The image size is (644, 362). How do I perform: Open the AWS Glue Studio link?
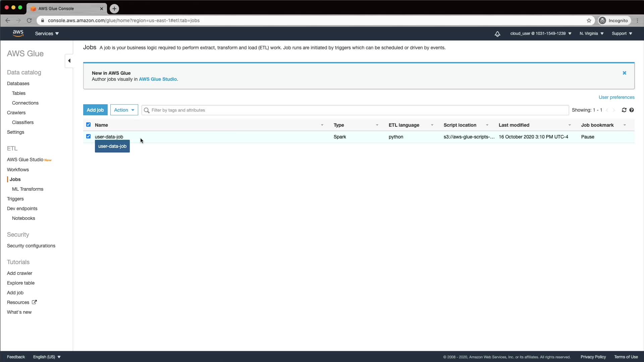(x=158, y=79)
